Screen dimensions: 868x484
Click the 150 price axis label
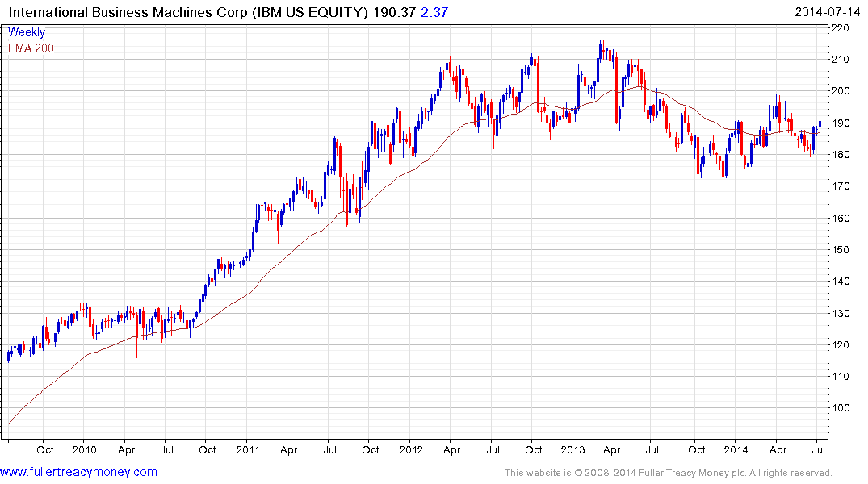(x=840, y=249)
